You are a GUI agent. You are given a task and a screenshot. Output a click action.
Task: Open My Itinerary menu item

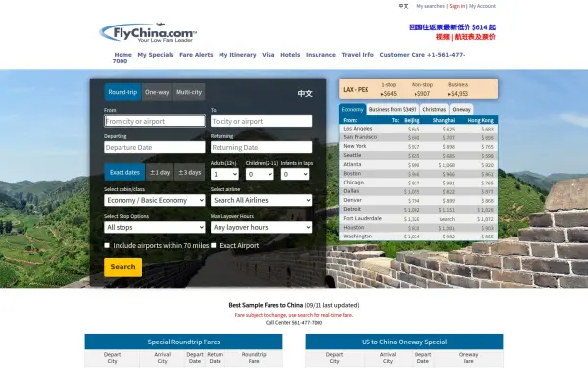tap(237, 55)
